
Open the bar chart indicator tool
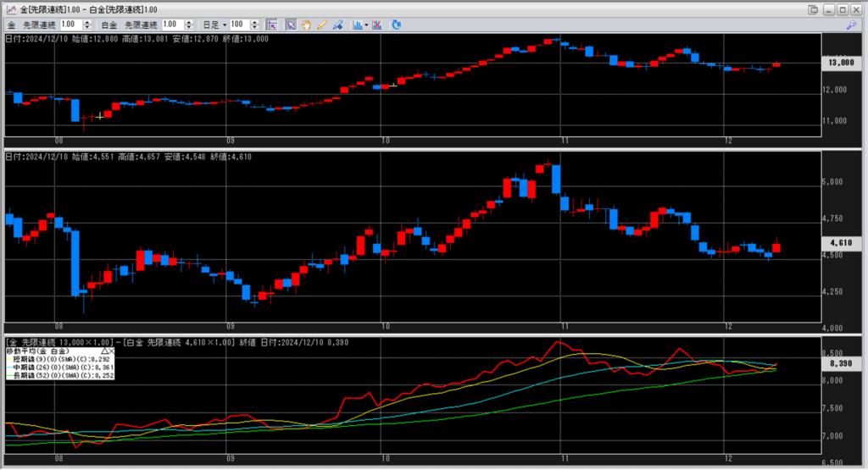pyautogui.click(x=358, y=25)
